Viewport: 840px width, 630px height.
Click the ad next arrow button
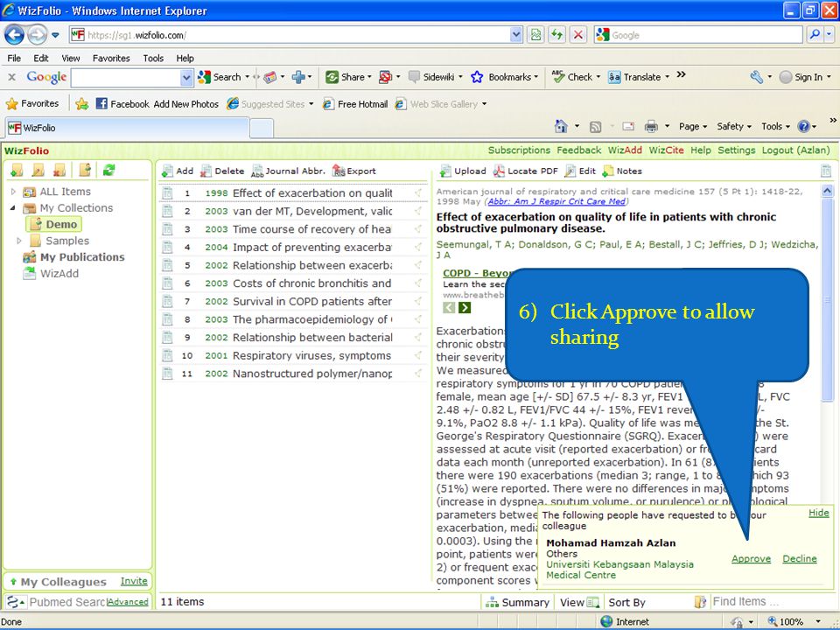465,307
